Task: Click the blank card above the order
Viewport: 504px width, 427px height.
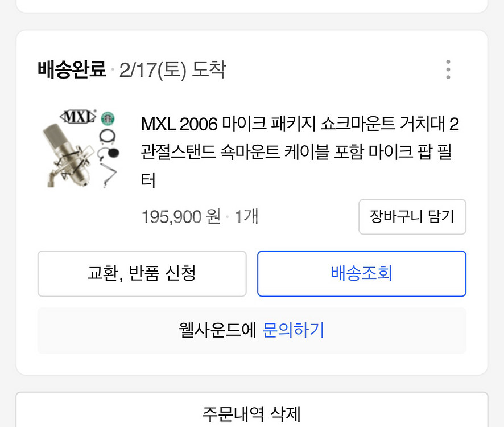Action: pyautogui.click(x=251, y=5)
